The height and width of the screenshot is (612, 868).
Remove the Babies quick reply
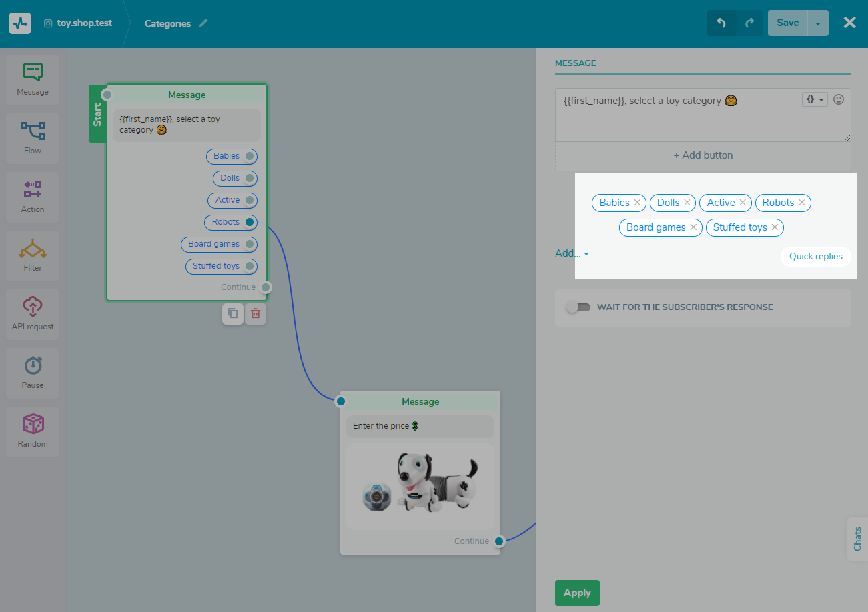tap(637, 203)
